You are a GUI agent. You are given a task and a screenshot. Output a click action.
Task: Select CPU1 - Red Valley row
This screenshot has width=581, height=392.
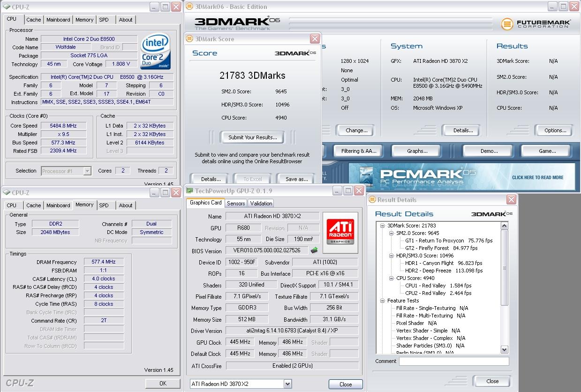[x=438, y=286]
